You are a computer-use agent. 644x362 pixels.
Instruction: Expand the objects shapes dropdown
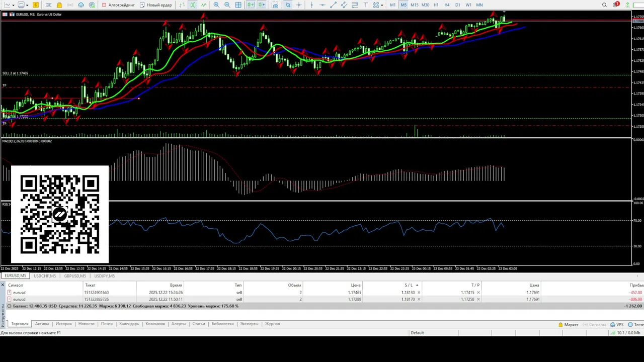382,5
